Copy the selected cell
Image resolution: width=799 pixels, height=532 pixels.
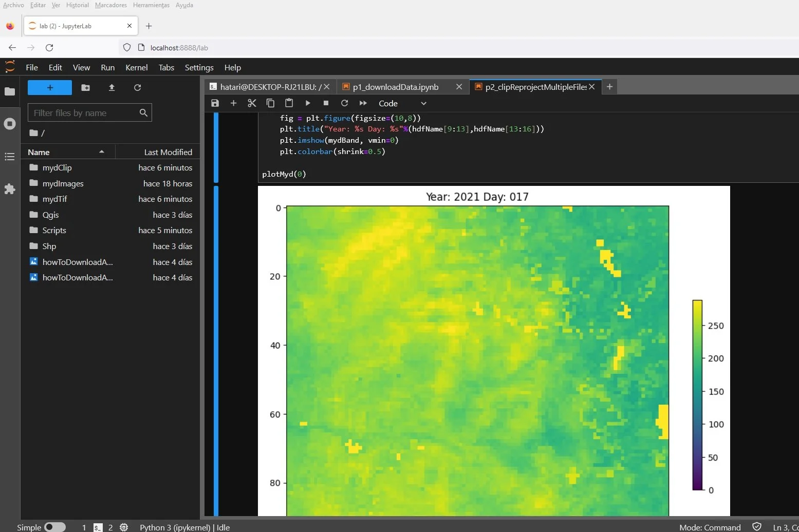pyautogui.click(x=270, y=103)
